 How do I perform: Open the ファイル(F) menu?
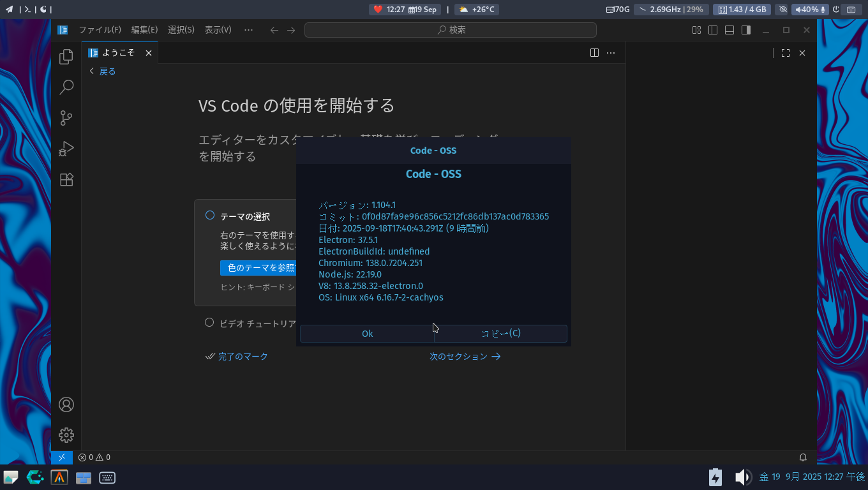[100, 30]
